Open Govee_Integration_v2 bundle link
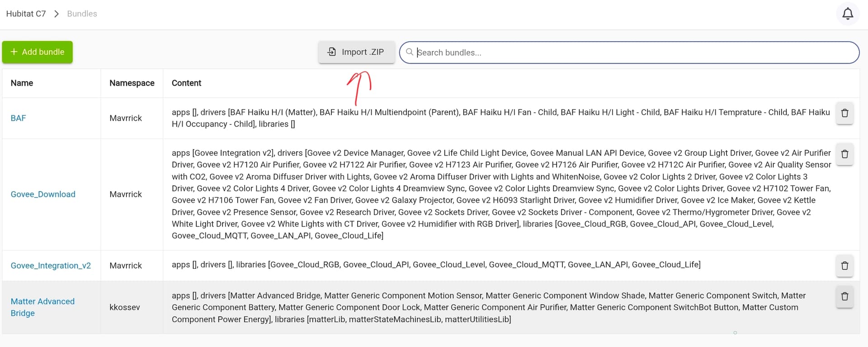The width and height of the screenshot is (868, 347). [x=51, y=266]
